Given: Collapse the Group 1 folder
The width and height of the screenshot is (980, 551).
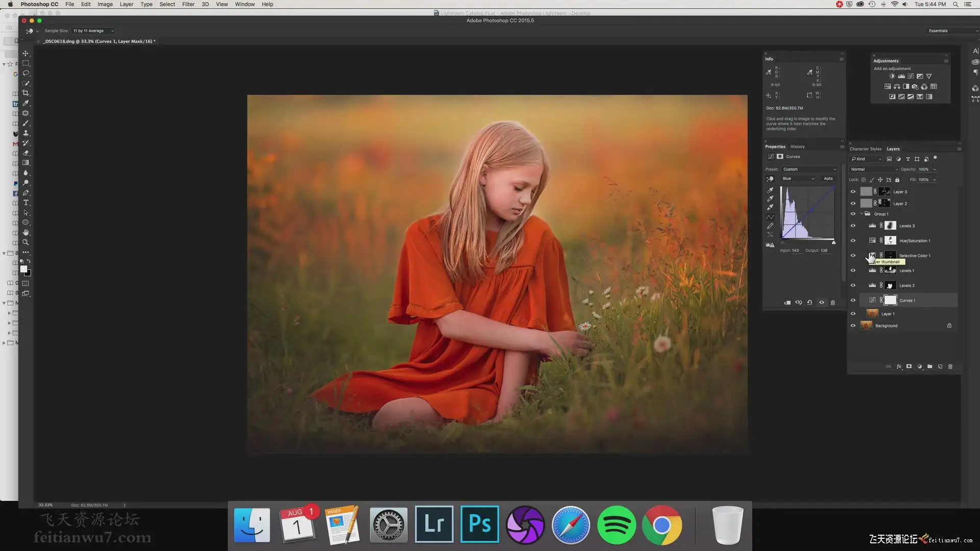Looking at the screenshot, I should point(862,214).
